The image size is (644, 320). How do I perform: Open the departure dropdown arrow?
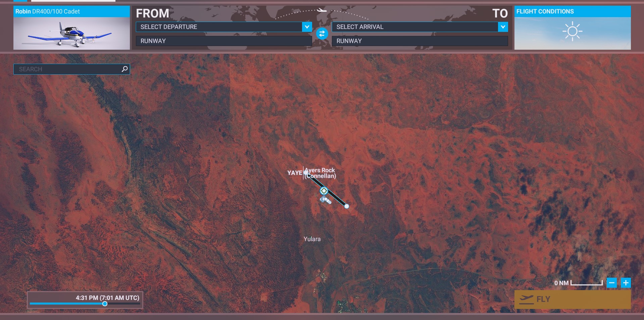(x=307, y=27)
